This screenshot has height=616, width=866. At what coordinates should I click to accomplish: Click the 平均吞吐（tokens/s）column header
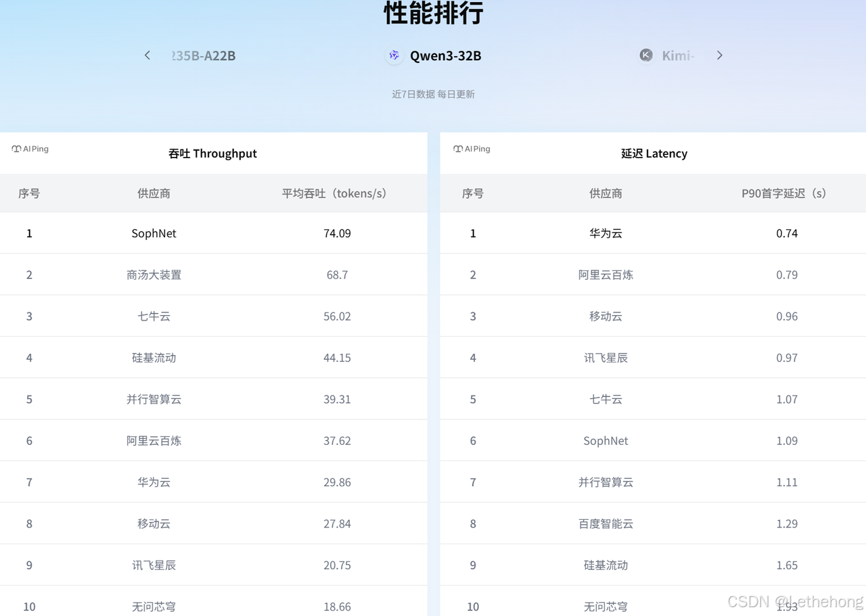337,193
